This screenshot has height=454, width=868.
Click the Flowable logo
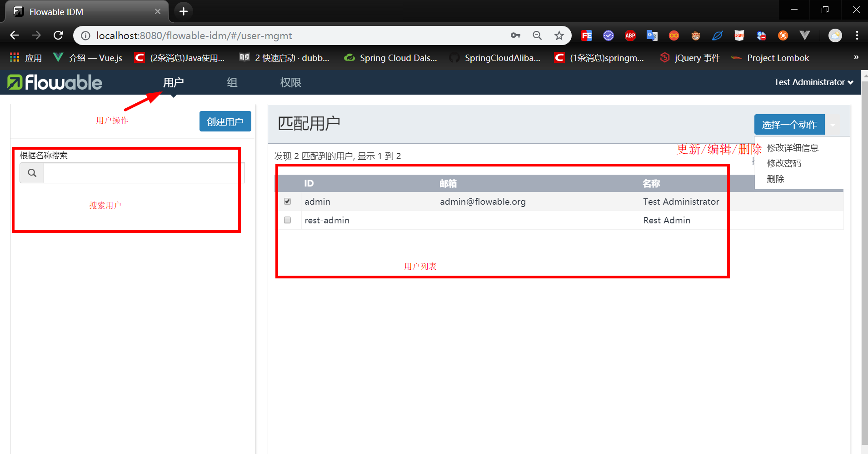click(55, 82)
